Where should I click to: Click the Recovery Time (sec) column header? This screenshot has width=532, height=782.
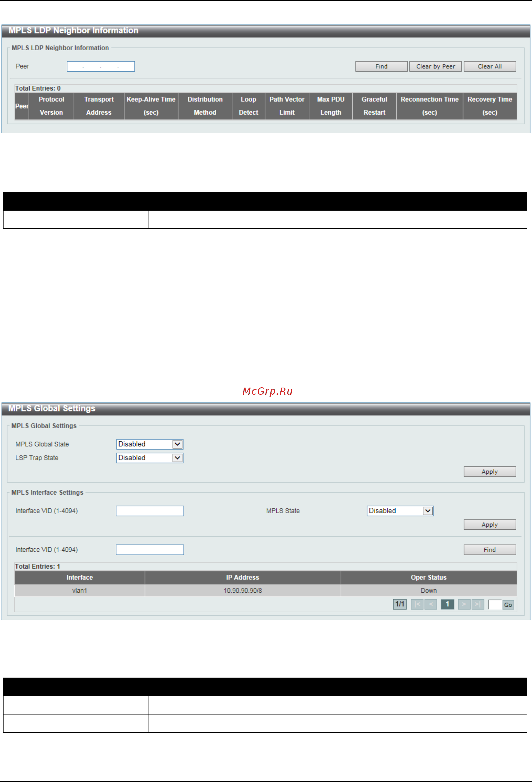[x=490, y=106]
